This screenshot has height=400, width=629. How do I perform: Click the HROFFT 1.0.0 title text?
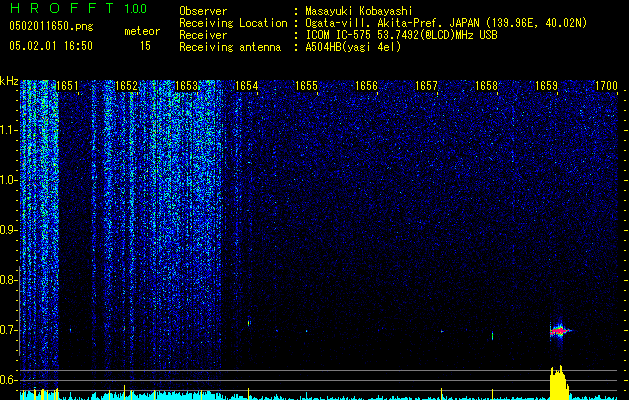tap(78, 8)
